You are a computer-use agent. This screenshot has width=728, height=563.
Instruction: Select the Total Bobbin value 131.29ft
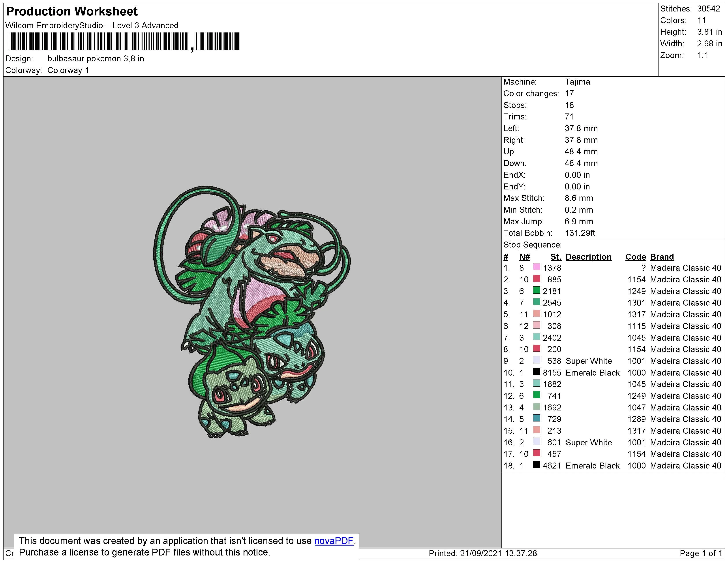pos(580,233)
